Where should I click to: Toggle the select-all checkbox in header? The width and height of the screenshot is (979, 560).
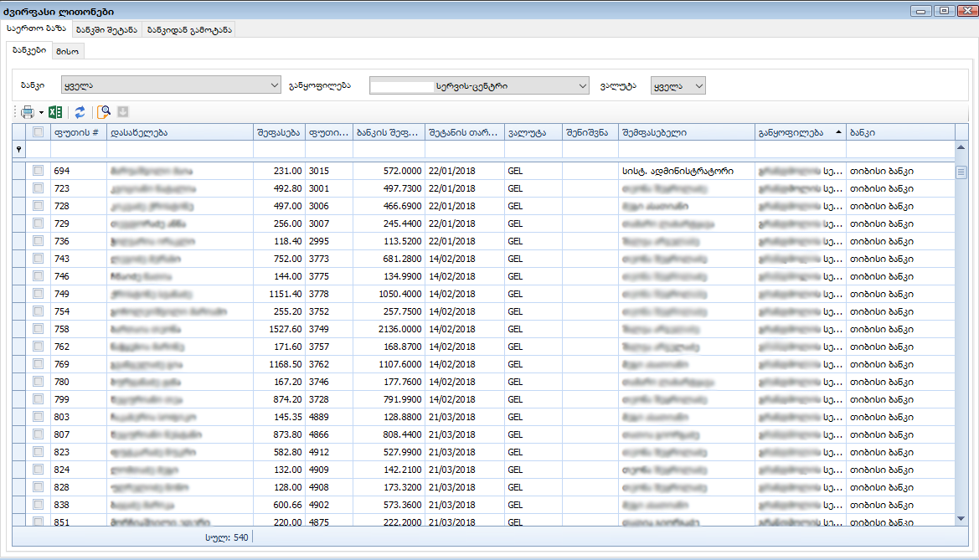tap(38, 132)
